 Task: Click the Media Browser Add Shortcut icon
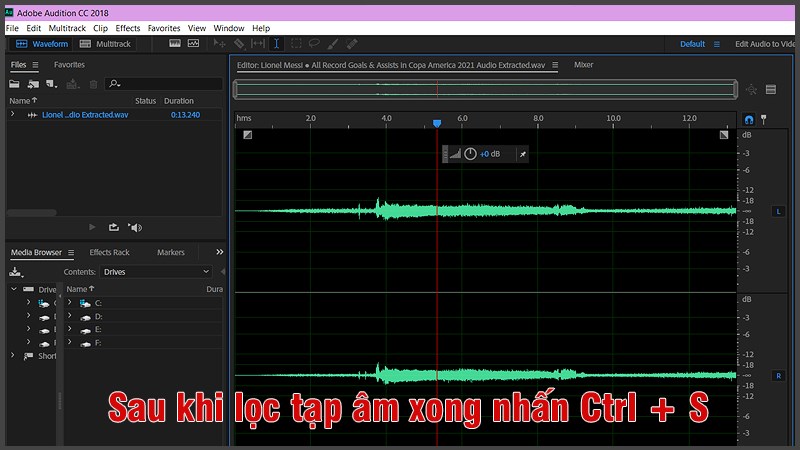16,272
